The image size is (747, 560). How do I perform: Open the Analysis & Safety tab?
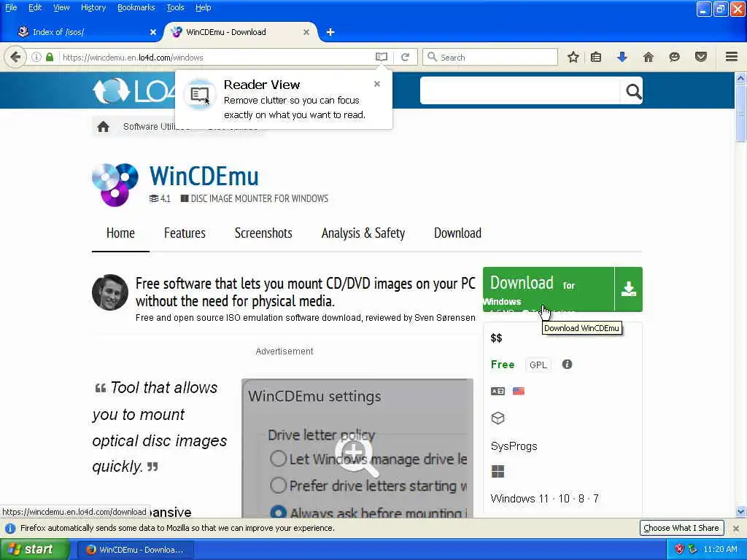click(363, 233)
